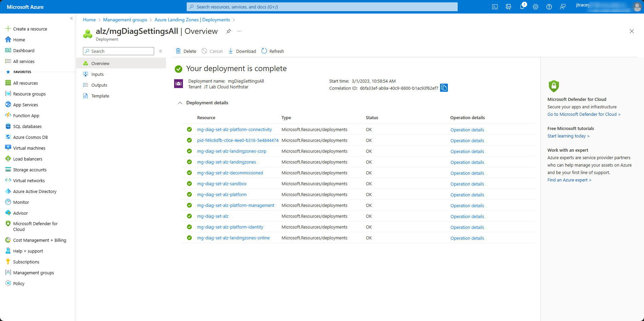
Task: Open Operation details for mg-diag-set-alz-sandbox
Action: point(467,184)
